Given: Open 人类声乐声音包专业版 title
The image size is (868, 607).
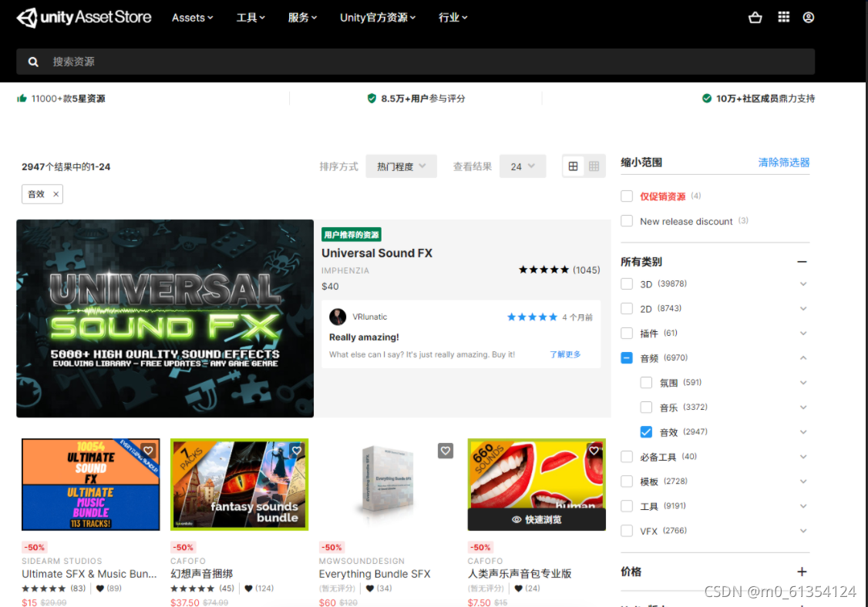Looking at the screenshot, I should (520, 574).
